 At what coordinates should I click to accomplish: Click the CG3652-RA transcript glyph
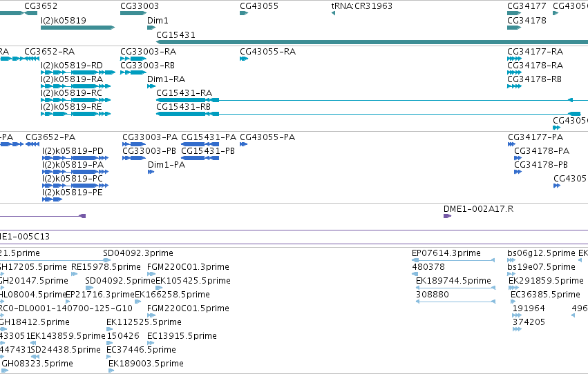(32, 59)
